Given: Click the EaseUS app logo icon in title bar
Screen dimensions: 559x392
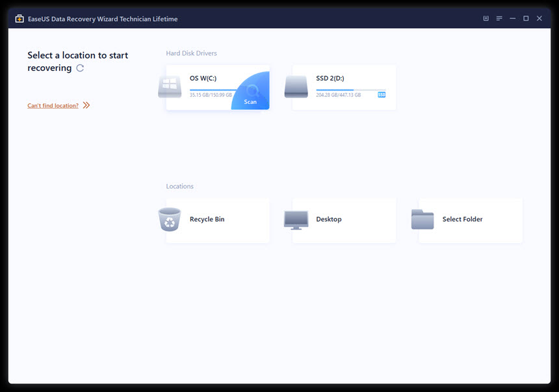Looking at the screenshot, I should tap(19, 19).
